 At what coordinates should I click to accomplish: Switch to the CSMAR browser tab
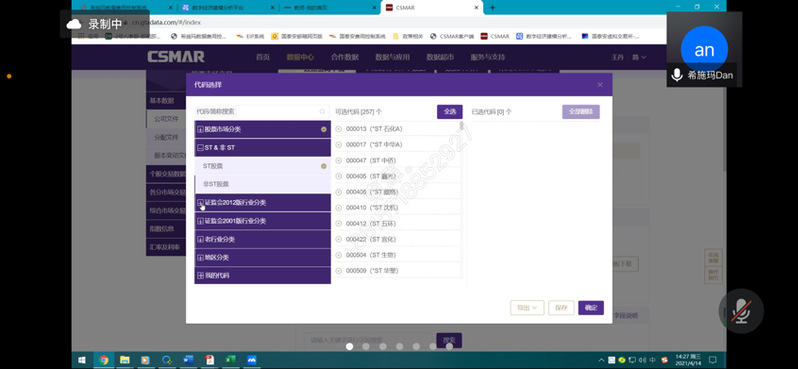click(x=431, y=8)
